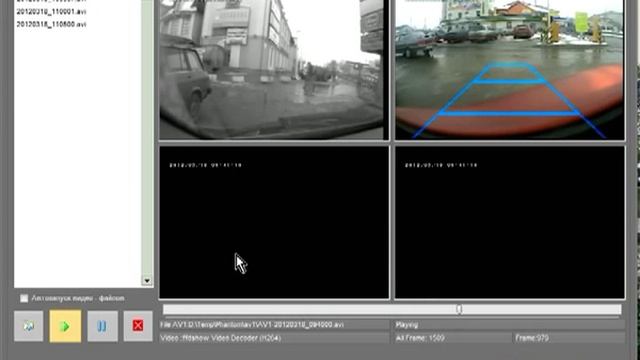
Task: Click the lower-left black video pane
Action: click(274, 222)
